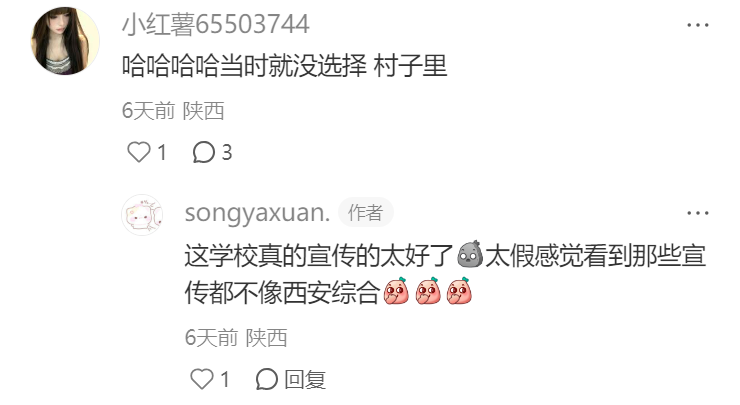Open replies bubble showing 3 on first comment

point(212,152)
